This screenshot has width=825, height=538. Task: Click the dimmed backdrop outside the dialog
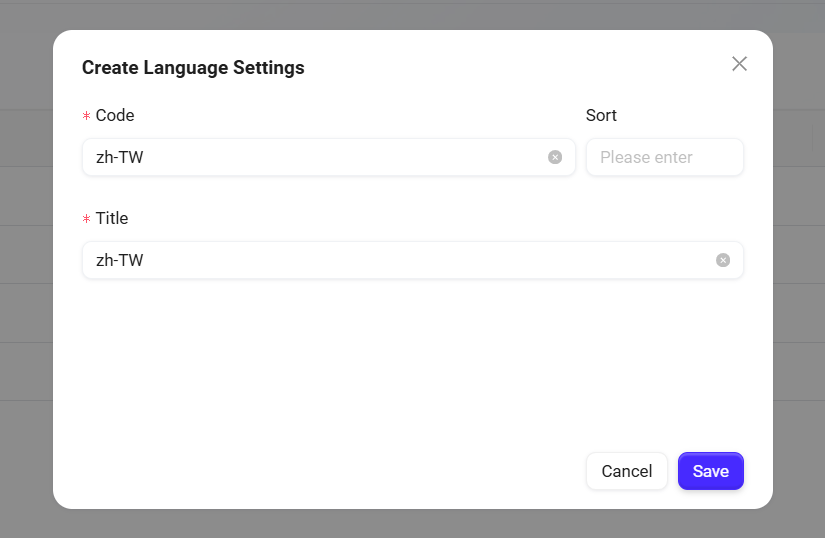pyautogui.click(x=25, y=300)
